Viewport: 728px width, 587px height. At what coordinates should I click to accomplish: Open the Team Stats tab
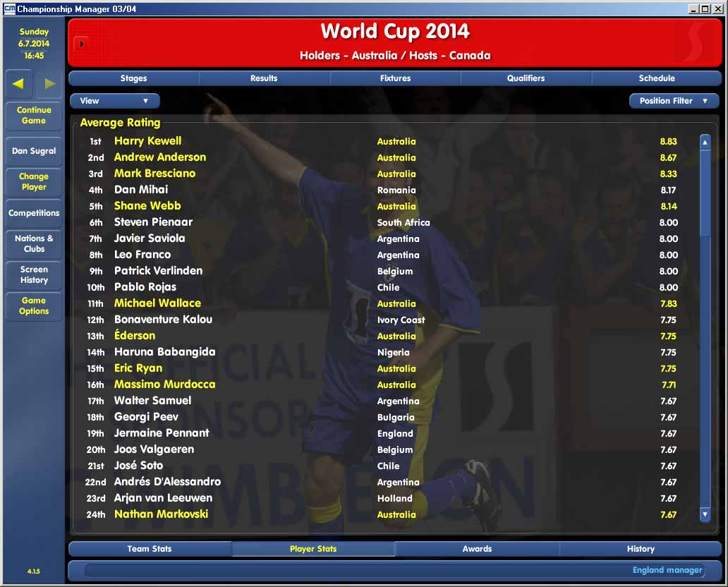150,548
